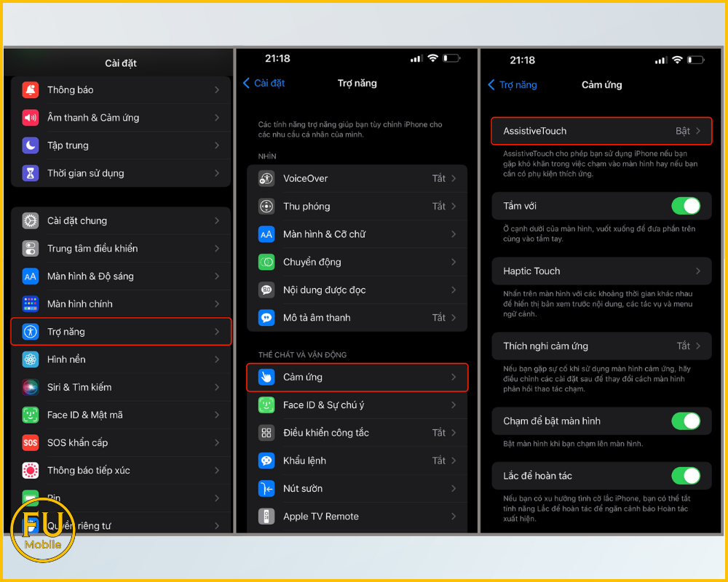Open Haptic Touch options
The height and width of the screenshot is (582, 728).
[601, 271]
